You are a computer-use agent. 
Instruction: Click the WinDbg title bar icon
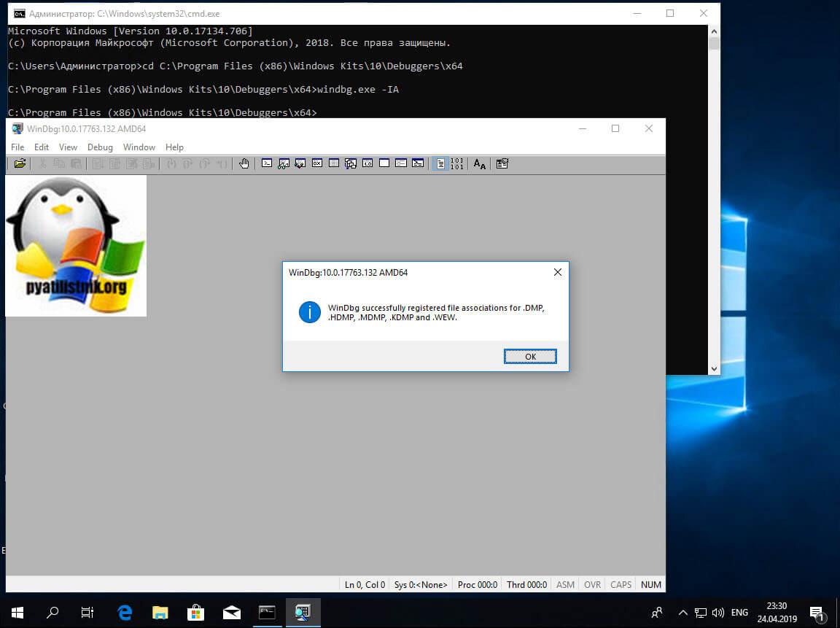click(17, 128)
